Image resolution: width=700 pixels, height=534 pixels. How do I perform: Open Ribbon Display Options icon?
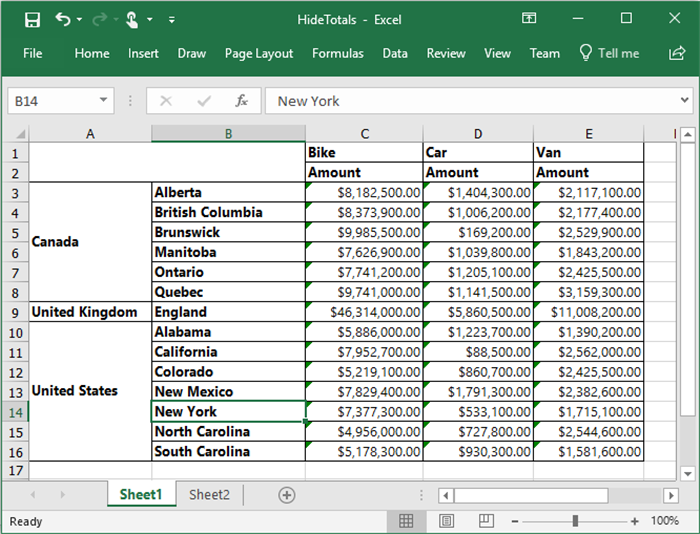[529, 19]
